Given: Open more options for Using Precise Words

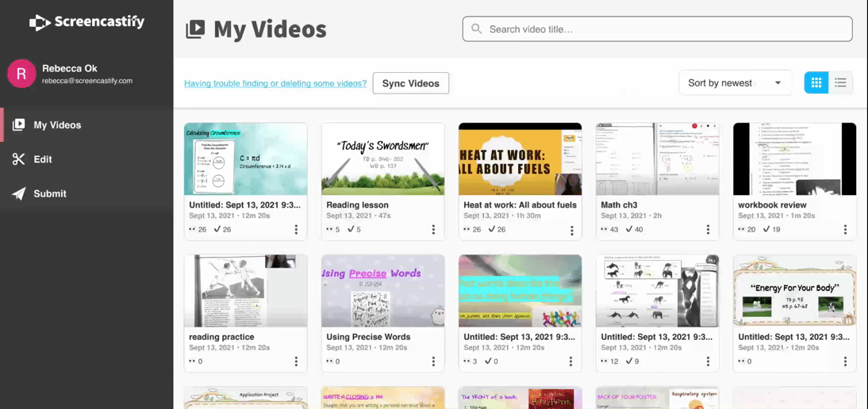Looking at the screenshot, I should tap(433, 361).
